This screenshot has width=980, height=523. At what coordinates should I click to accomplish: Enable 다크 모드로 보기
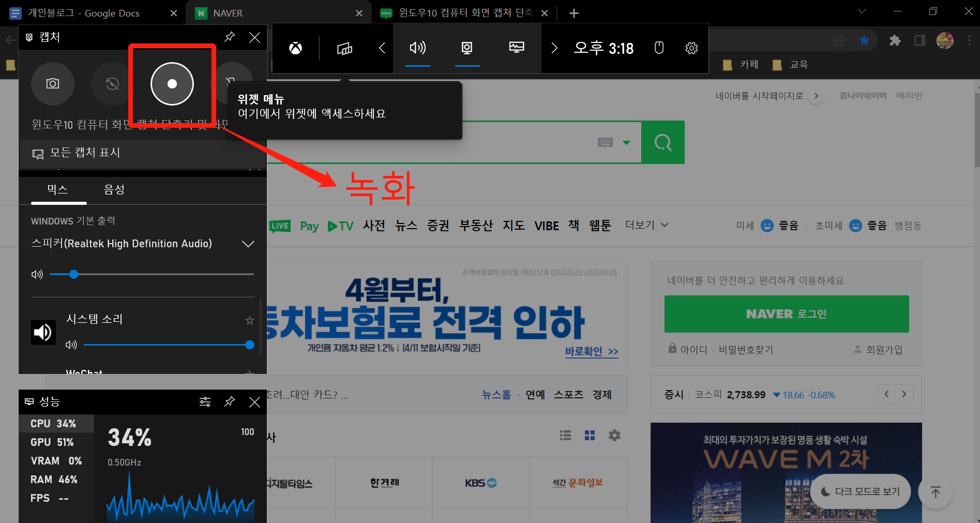click(861, 491)
